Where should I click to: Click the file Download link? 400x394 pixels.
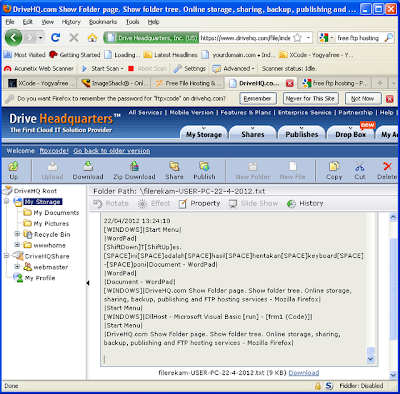point(304,373)
